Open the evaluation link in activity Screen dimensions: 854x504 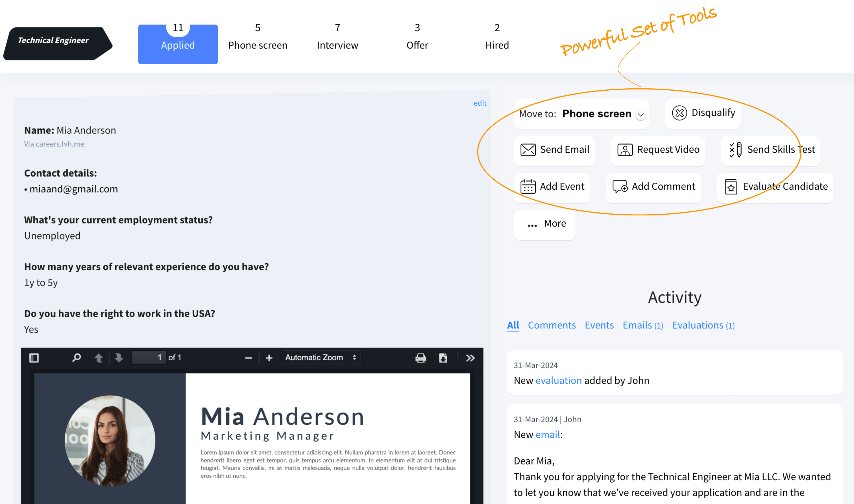559,380
